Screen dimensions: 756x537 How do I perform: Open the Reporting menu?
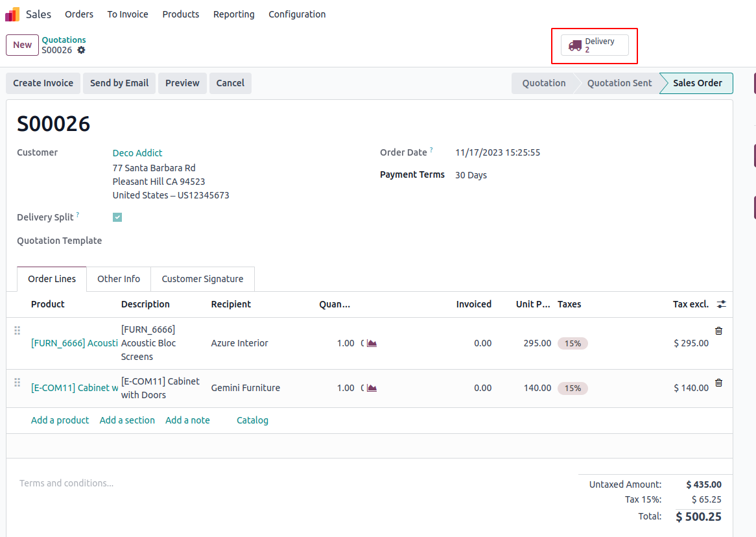click(x=233, y=14)
